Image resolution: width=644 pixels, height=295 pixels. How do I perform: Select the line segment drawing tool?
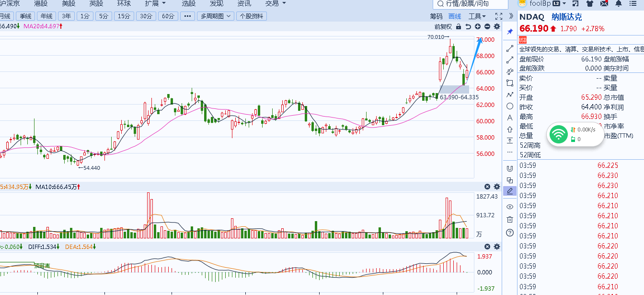pos(510,48)
